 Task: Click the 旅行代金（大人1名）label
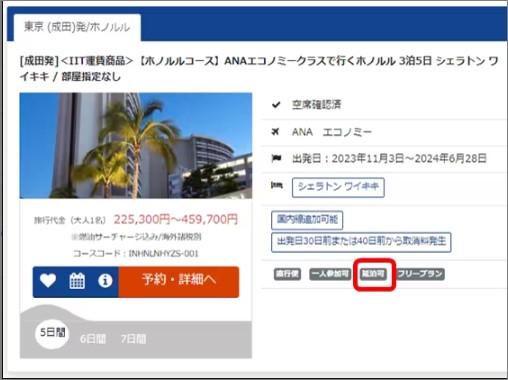(x=69, y=220)
